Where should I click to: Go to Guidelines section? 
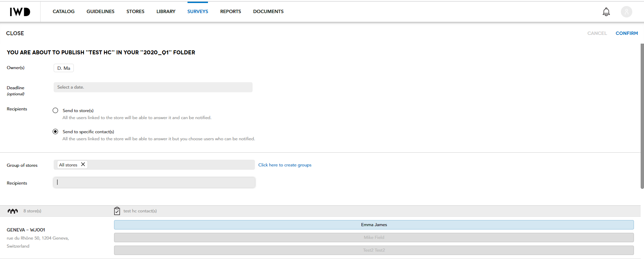tap(100, 11)
